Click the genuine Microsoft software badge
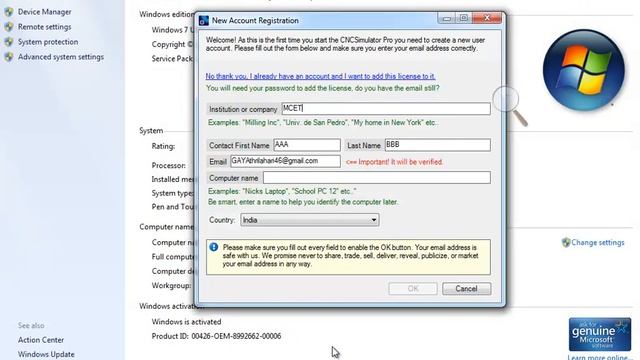The width and height of the screenshot is (640, 360). click(600, 335)
